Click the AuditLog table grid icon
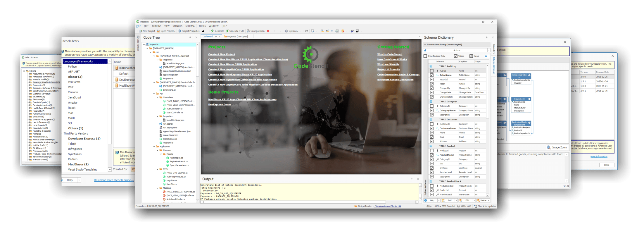The width and height of the screenshot is (644, 234). coord(431,66)
